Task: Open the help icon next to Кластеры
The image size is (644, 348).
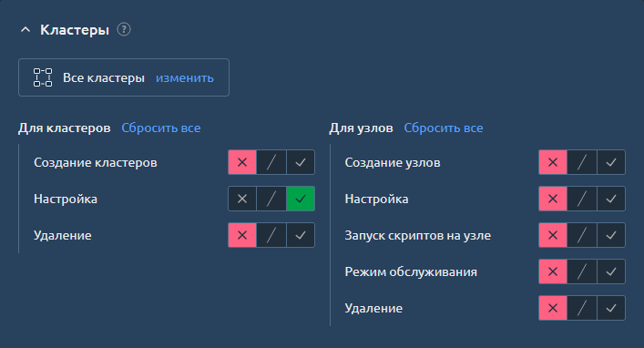Action: 124,29
